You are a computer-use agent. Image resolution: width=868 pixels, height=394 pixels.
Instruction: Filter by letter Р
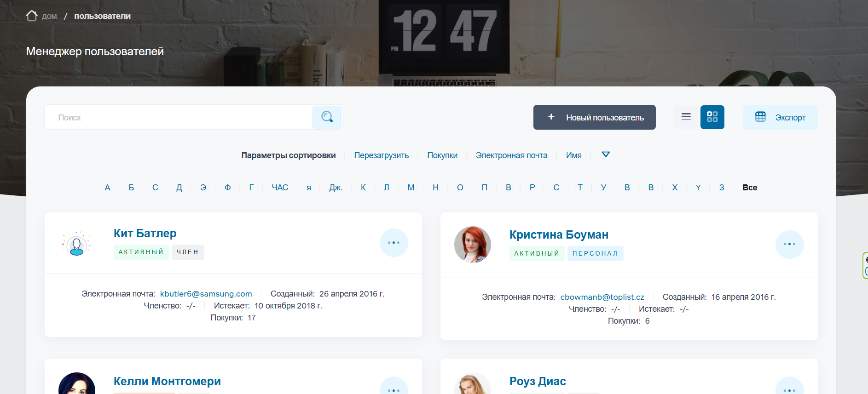tap(532, 188)
